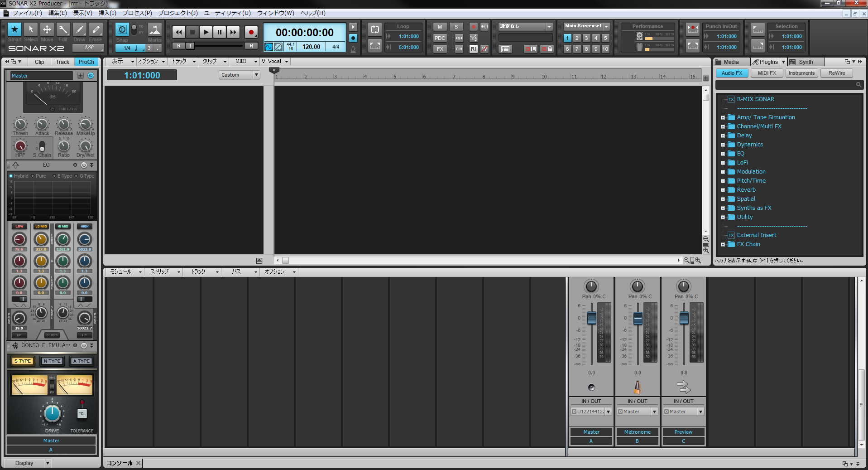Choose S-TYPE console emulation
The image size is (868, 470).
pyautogui.click(x=23, y=361)
